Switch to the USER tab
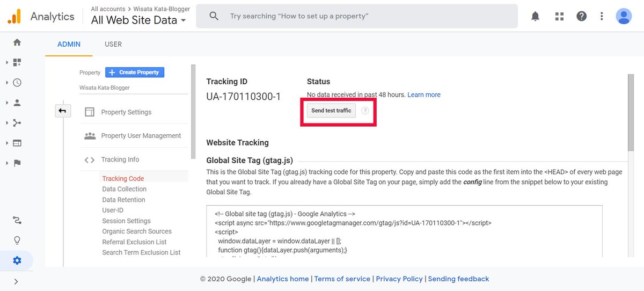Screen dimensions: 644x291 coord(113,44)
